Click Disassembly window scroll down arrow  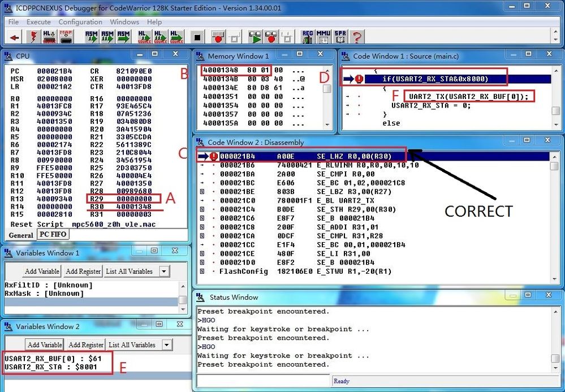[x=554, y=279]
